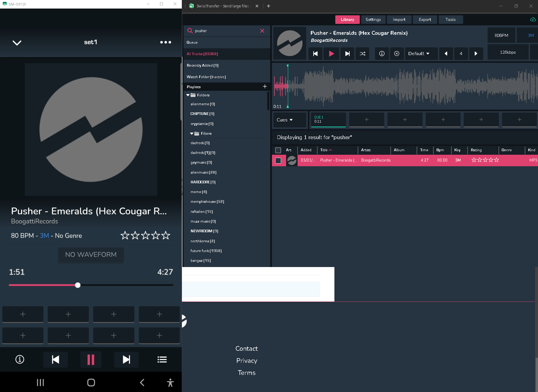This screenshot has height=392, width=538.
Task: Open the phone's three-dot options menu
Action: (x=166, y=42)
